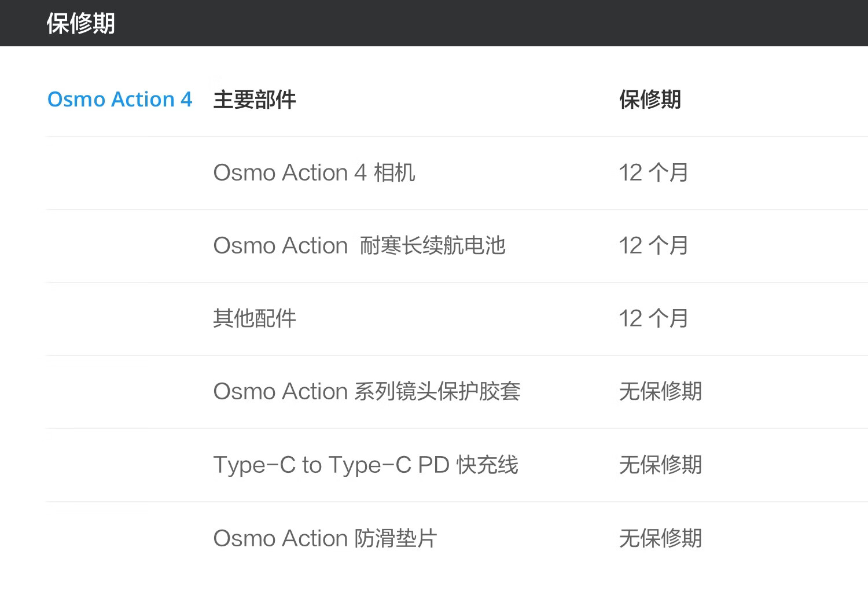Click 12 个月 for Osmo Action 4 相机
This screenshot has width=868, height=610.
coord(653,172)
